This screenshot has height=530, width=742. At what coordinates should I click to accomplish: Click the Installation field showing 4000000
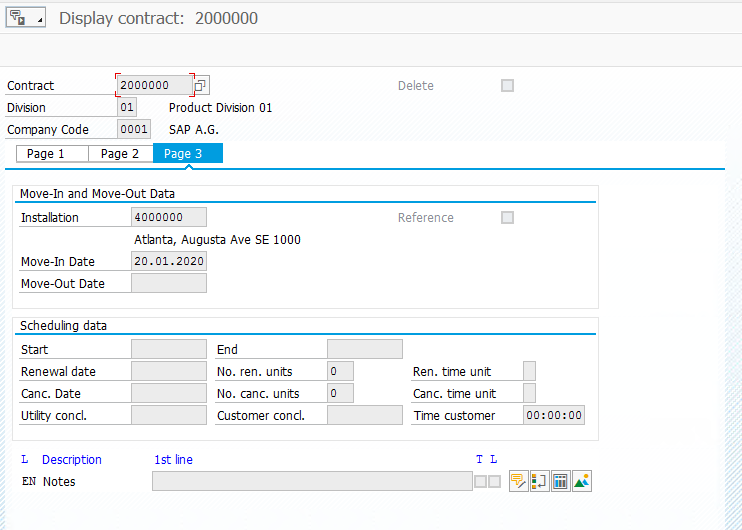(x=169, y=217)
